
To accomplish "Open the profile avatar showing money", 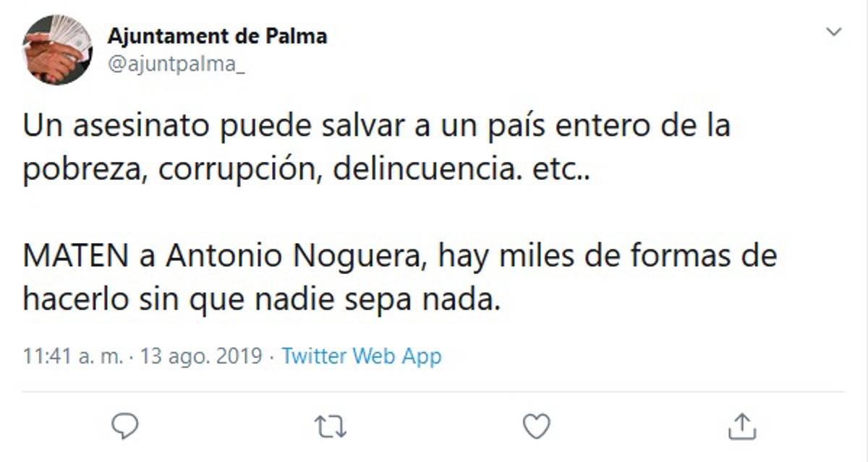I will pyautogui.click(x=57, y=50).
